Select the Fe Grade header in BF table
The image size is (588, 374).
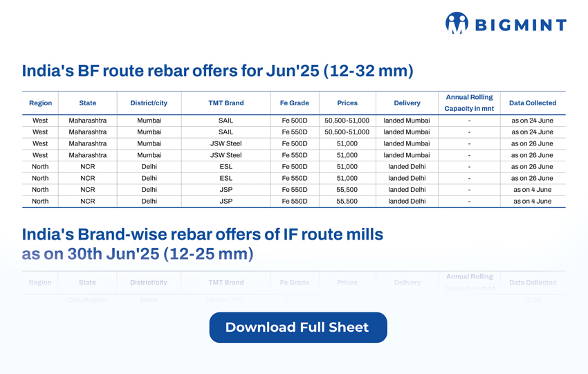tap(295, 103)
